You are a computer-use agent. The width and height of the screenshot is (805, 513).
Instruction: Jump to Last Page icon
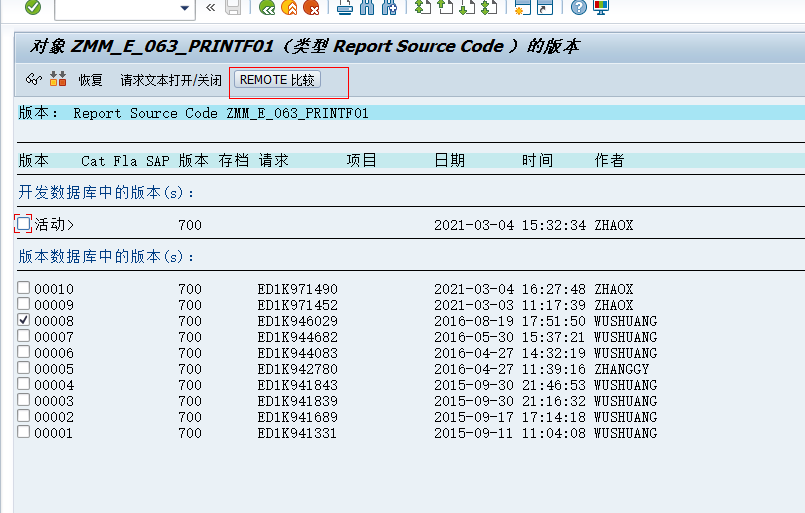pyautogui.click(x=489, y=7)
